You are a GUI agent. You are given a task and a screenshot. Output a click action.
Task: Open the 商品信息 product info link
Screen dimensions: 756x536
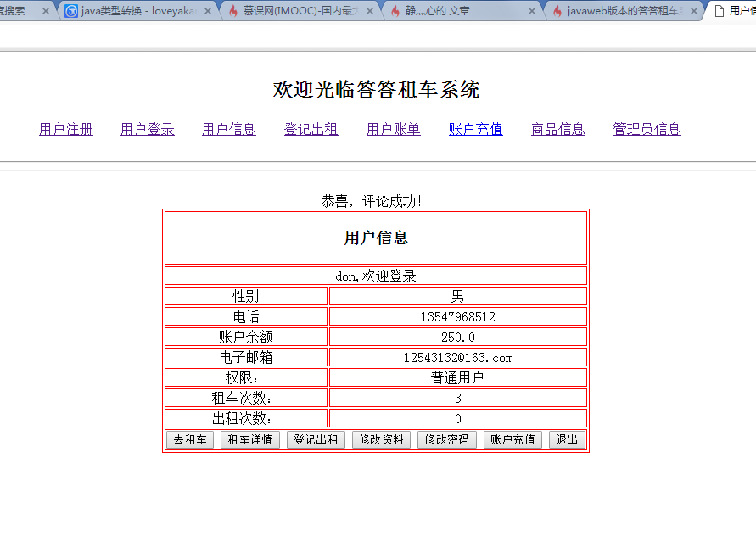coord(557,128)
